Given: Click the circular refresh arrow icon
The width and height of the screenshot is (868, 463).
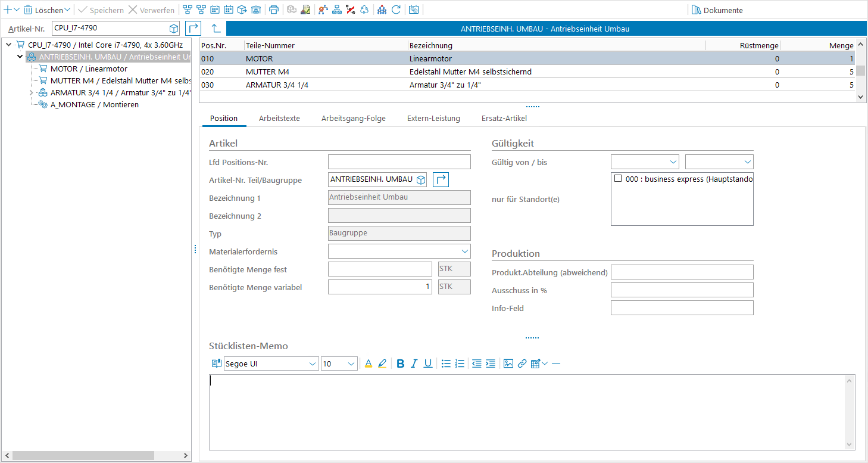Looking at the screenshot, I should point(396,10).
